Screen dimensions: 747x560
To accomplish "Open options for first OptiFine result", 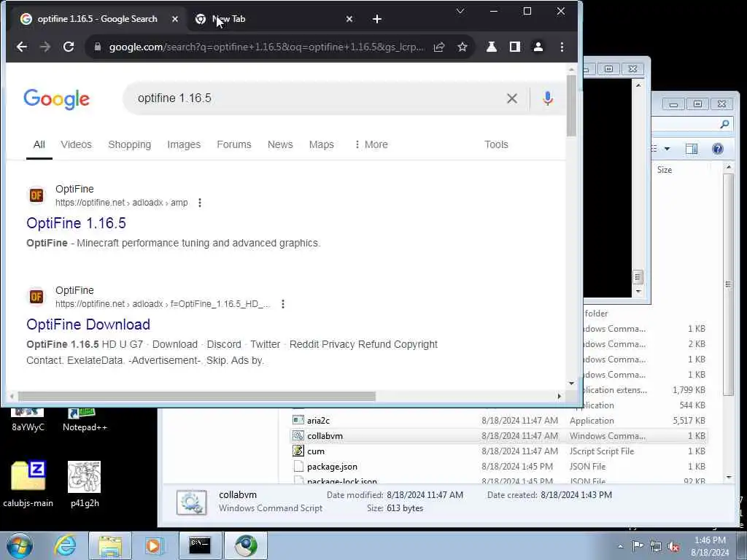I will (x=200, y=203).
